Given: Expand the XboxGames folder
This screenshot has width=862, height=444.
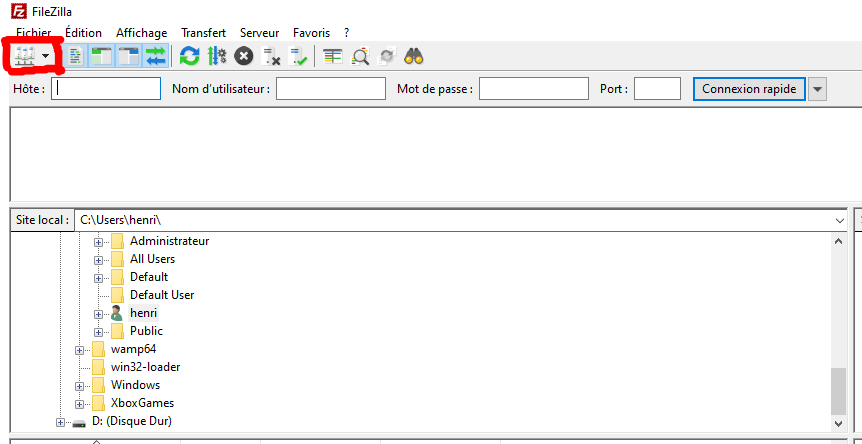Looking at the screenshot, I should [x=79, y=404].
